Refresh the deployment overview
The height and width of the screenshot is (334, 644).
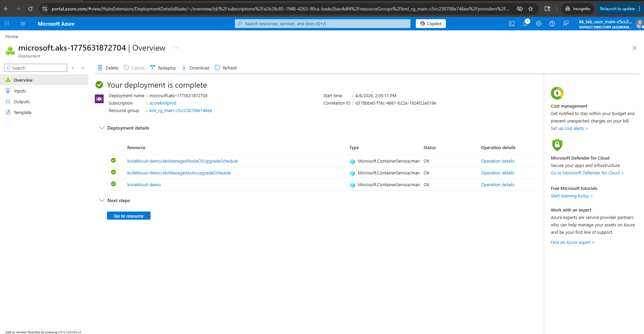[226, 68]
